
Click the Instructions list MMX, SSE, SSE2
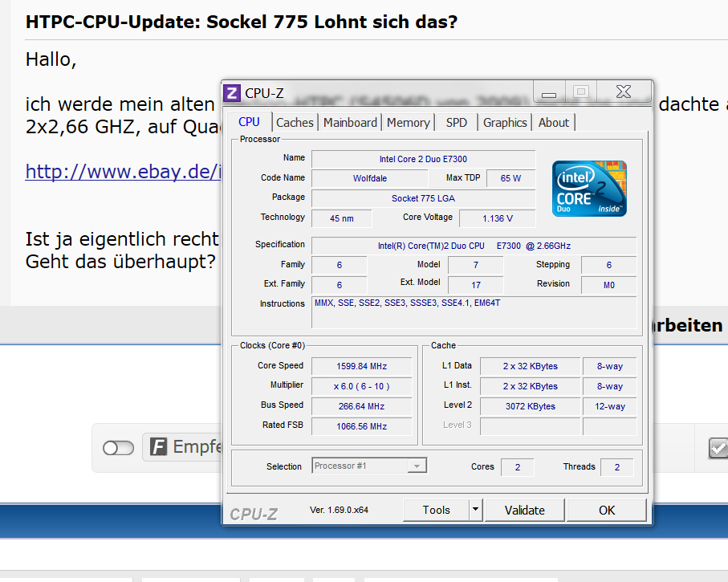point(474,312)
